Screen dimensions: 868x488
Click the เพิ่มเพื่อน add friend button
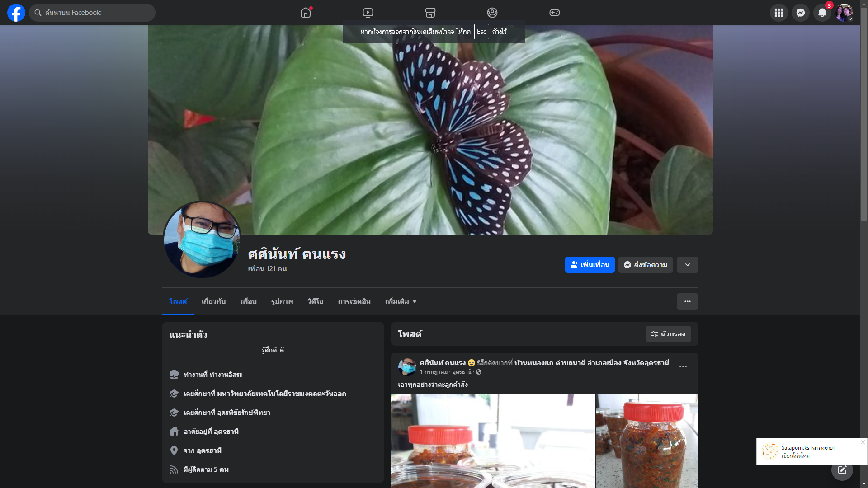[x=590, y=265]
